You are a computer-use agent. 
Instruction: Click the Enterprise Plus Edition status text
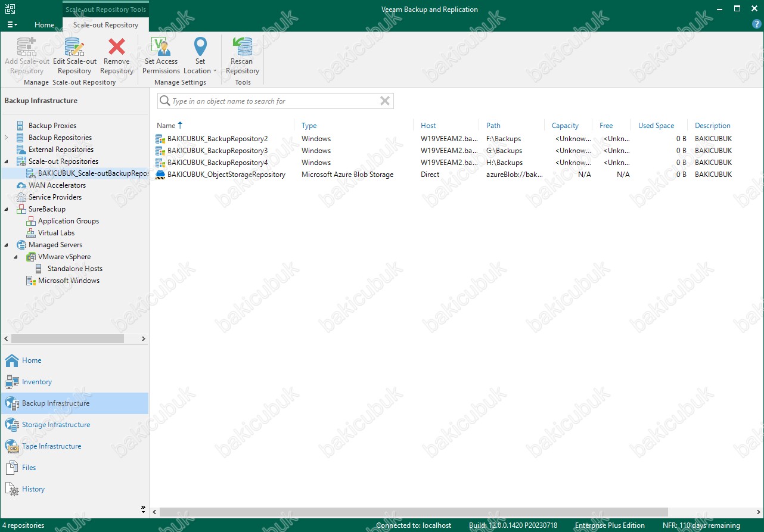pos(610,525)
